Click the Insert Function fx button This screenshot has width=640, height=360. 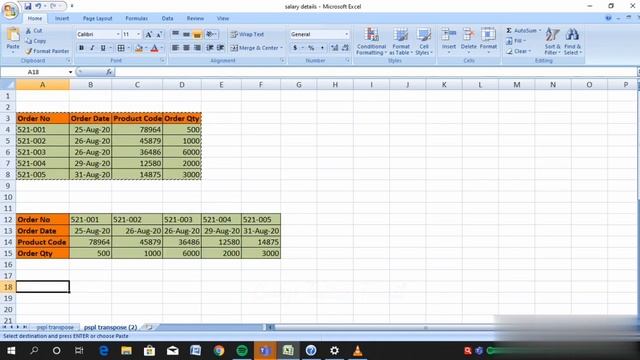(x=109, y=72)
